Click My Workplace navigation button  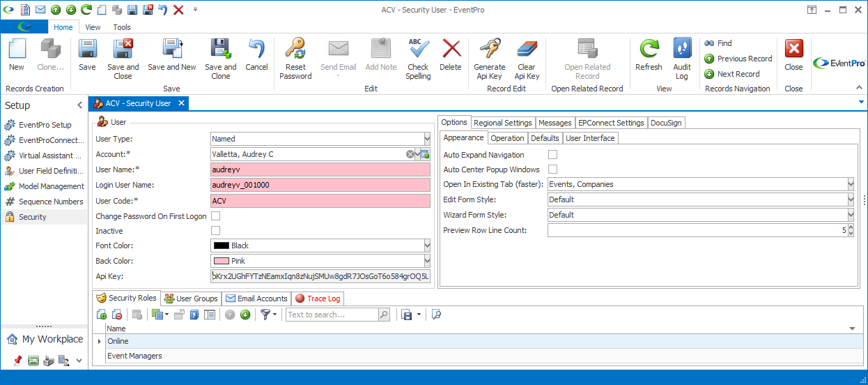45,339
